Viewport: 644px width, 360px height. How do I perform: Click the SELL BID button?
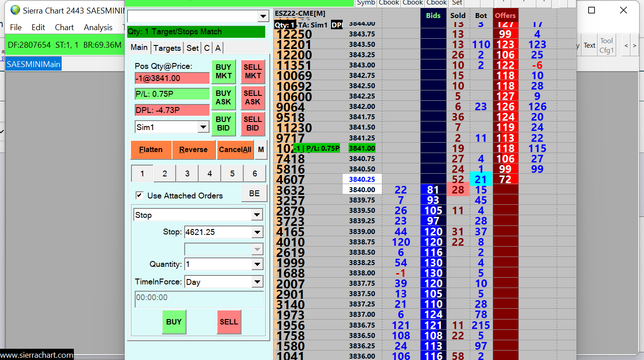[x=253, y=124]
